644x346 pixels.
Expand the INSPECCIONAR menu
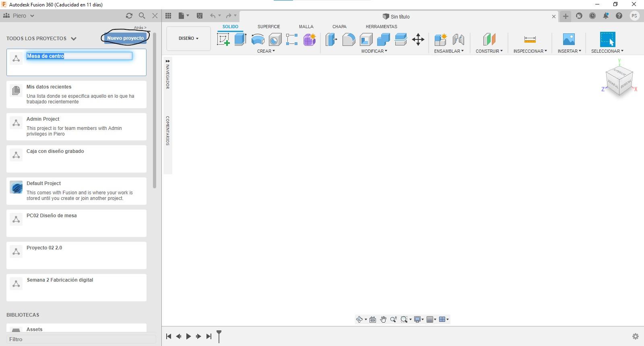click(x=530, y=51)
